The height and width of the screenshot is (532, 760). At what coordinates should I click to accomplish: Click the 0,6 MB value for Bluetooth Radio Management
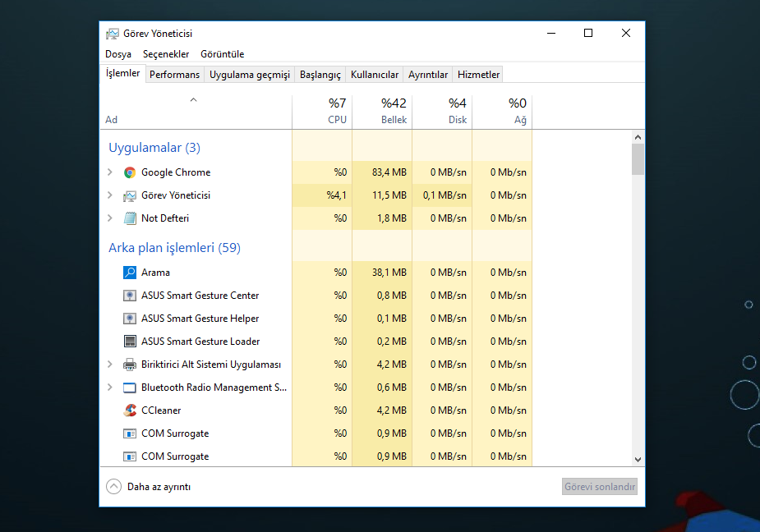pos(392,388)
